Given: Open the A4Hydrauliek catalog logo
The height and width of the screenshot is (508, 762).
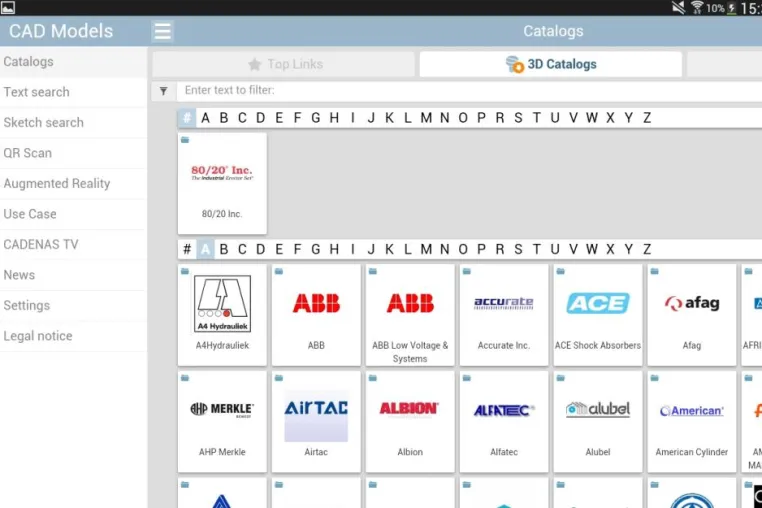Looking at the screenshot, I should [222, 304].
